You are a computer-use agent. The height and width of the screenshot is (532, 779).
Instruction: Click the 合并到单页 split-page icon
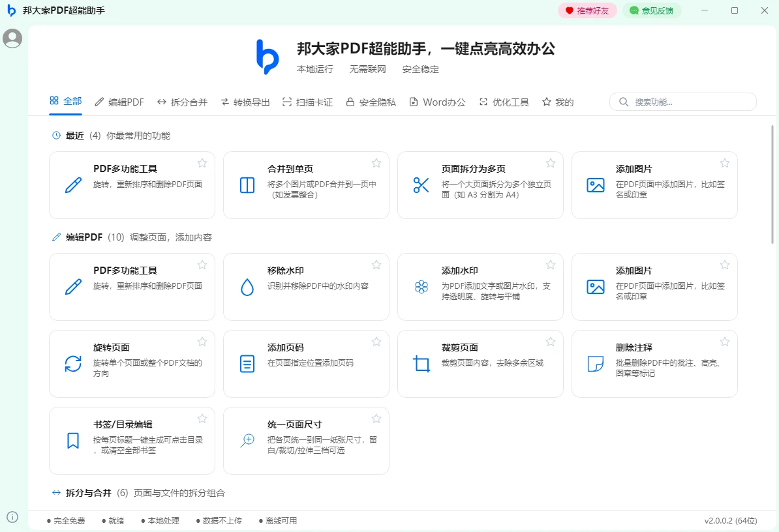pyautogui.click(x=247, y=185)
